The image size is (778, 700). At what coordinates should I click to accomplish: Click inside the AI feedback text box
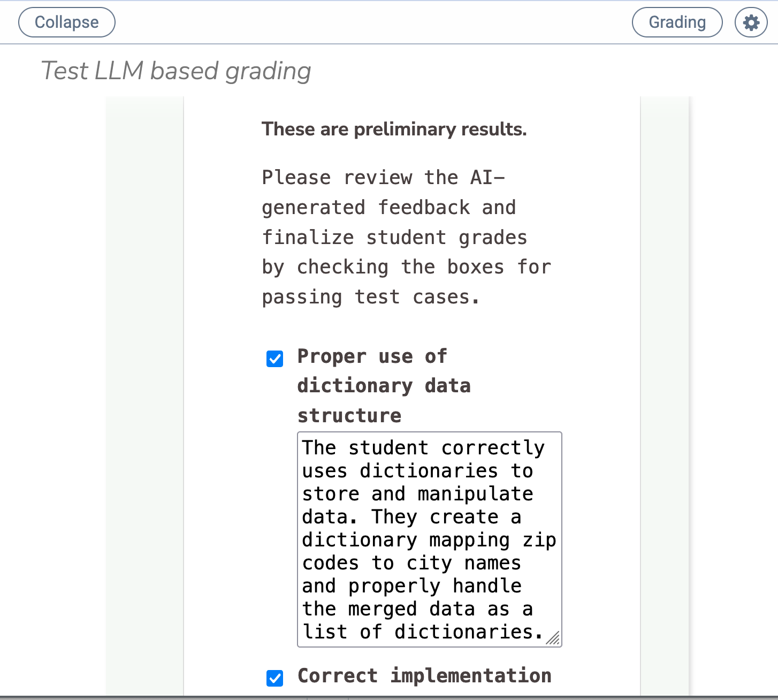(430, 539)
